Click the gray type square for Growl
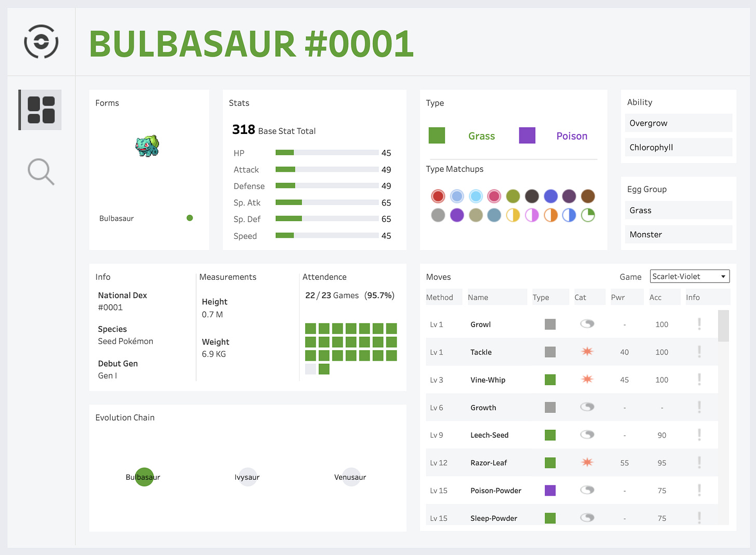Image resolution: width=756 pixels, height=555 pixels. pyautogui.click(x=550, y=324)
